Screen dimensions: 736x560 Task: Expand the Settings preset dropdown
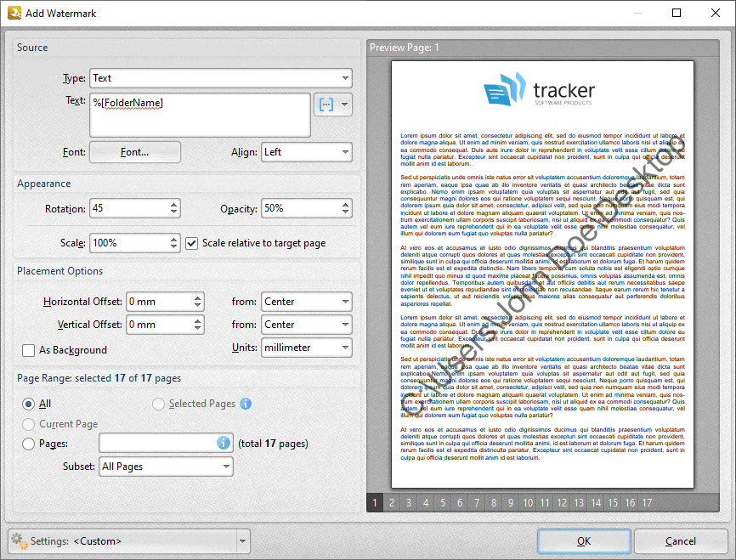coord(243,541)
